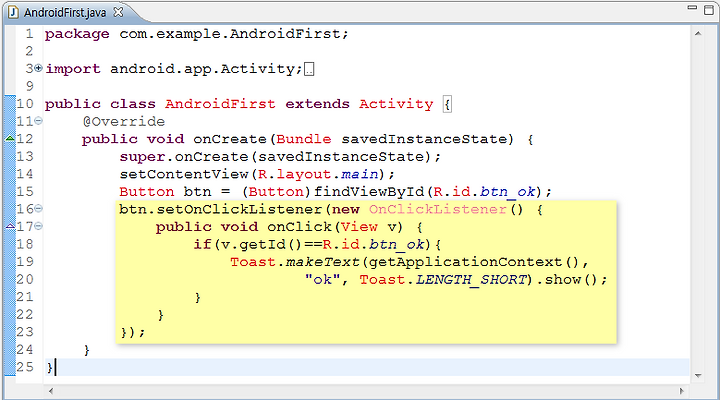
Task: Click 'findViewById' on line 15
Action: pyautogui.click(x=369, y=191)
